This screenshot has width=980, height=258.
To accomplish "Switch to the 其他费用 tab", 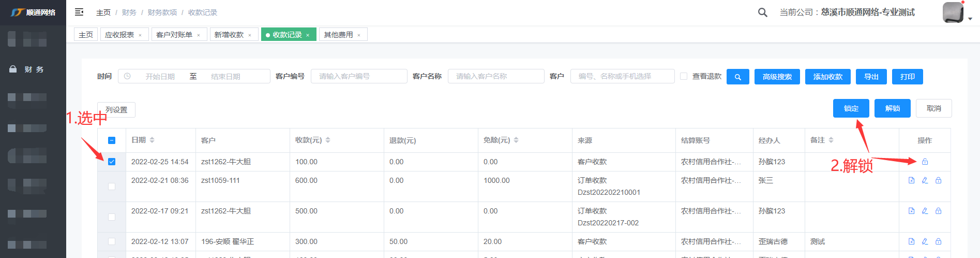I will 338,35.
